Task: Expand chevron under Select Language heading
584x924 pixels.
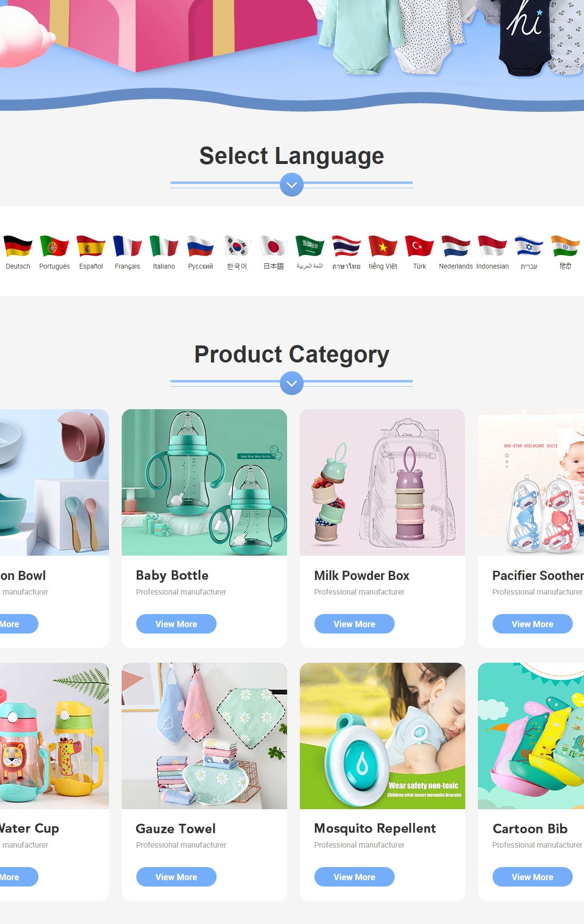Action: point(292,185)
